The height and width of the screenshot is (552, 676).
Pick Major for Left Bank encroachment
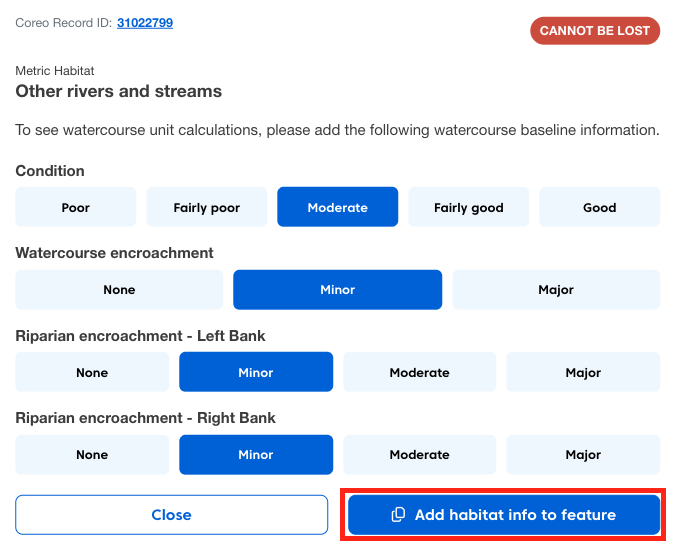[x=583, y=372]
